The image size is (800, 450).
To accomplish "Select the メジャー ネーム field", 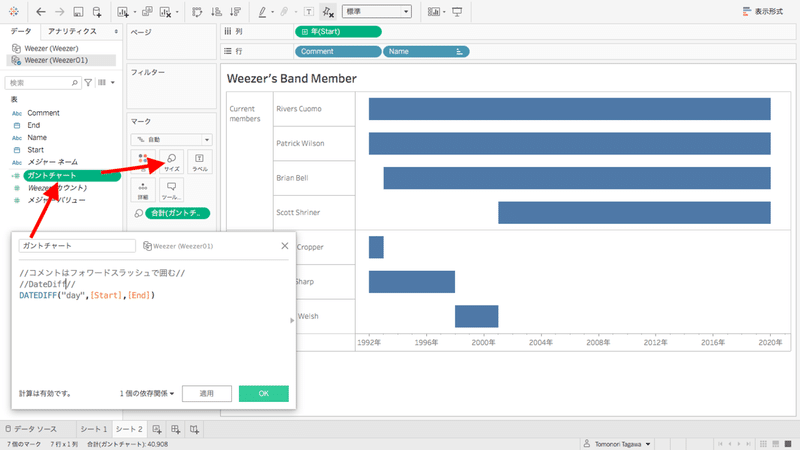I will click(x=53, y=162).
